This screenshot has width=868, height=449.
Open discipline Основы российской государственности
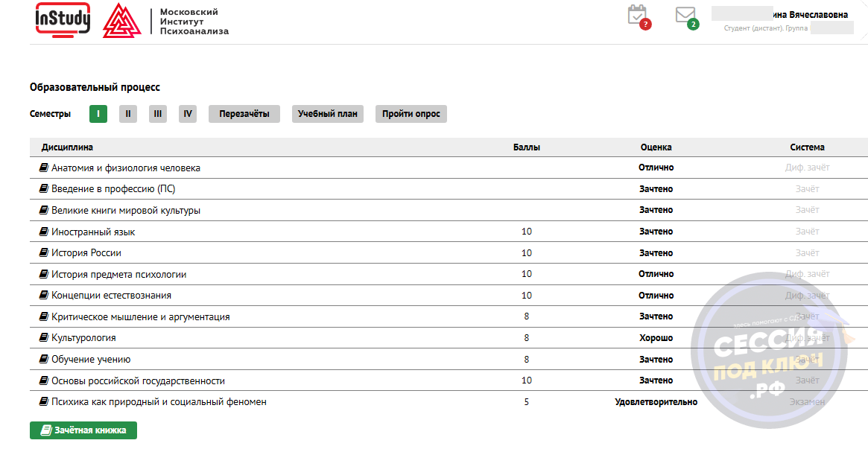pos(138,381)
